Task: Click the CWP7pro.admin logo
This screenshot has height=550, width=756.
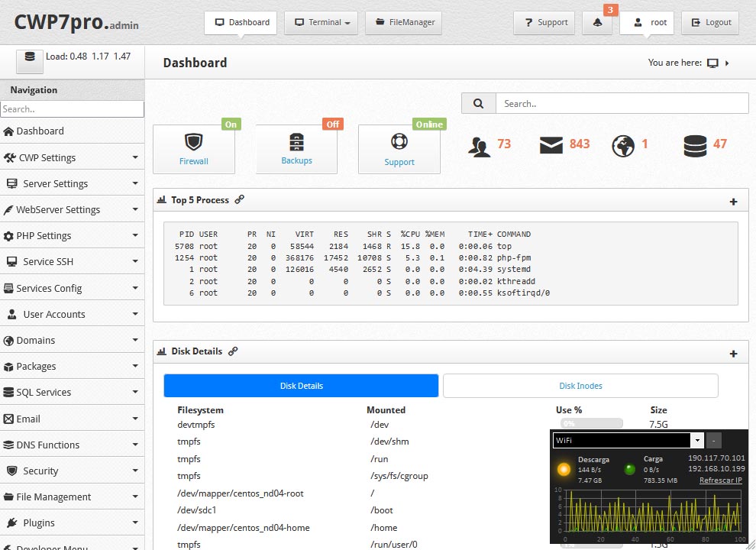Action: click(76, 22)
